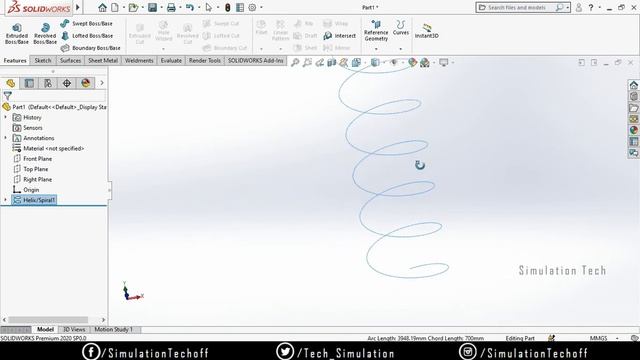This screenshot has width=640, height=360.
Task: Save the part with the Save icon
Action: pyautogui.click(x=152, y=7)
